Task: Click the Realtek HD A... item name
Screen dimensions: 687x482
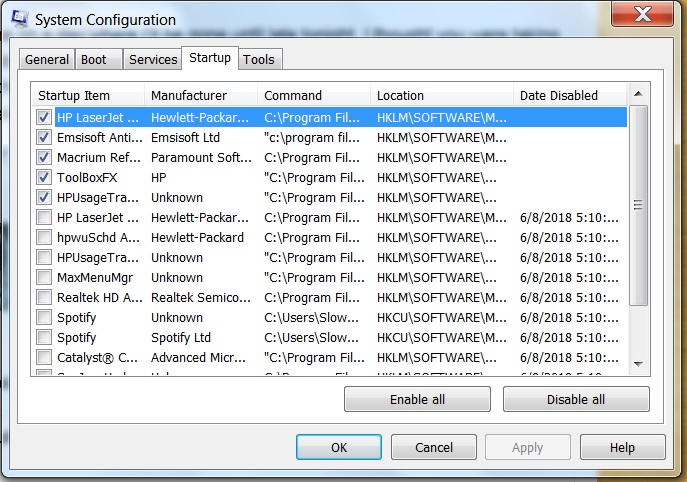Action: click(100, 298)
